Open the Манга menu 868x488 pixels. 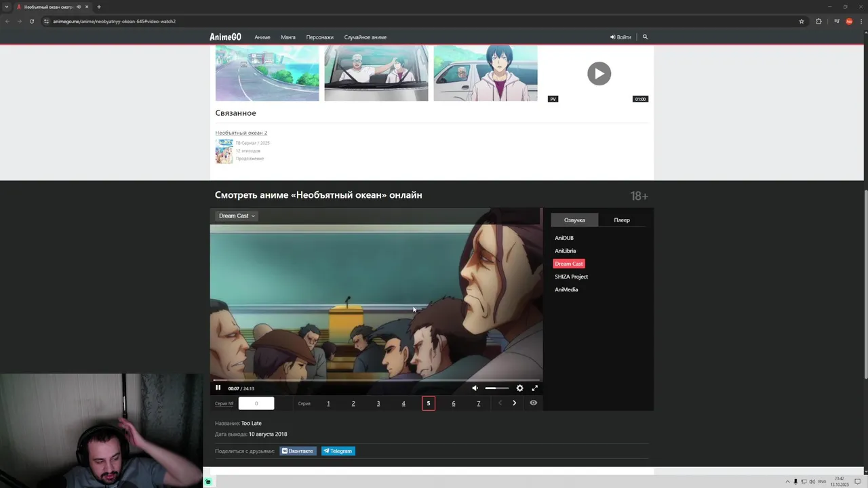[x=288, y=37]
